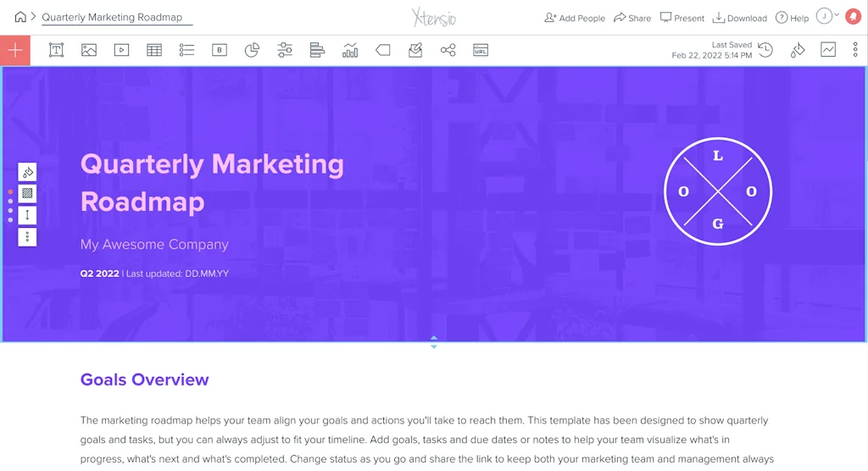Insert a horizontal bar graph module
868x471 pixels.
coord(318,51)
